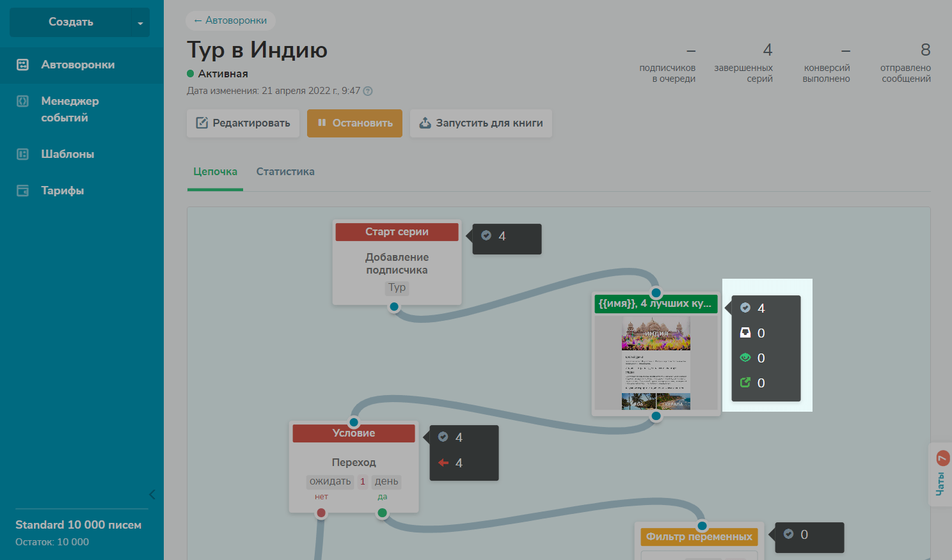Click the green 'да' output connector
The height and width of the screenshot is (560, 952).
(382, 513)
